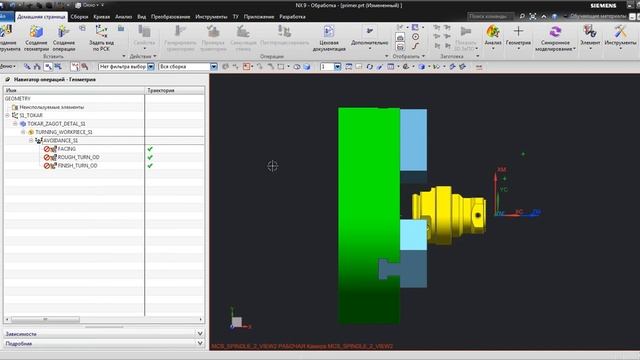Click green check beside ROUGH_TURN_OD
This screenshot has width=640, height=360.
click(x=150, y=157)
